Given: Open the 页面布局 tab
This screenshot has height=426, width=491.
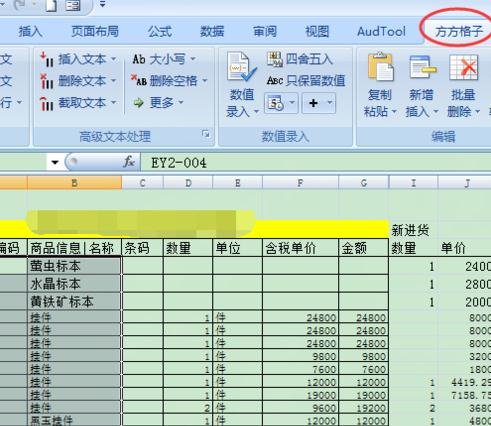Looking at the screenshot, I should [95, 32].
